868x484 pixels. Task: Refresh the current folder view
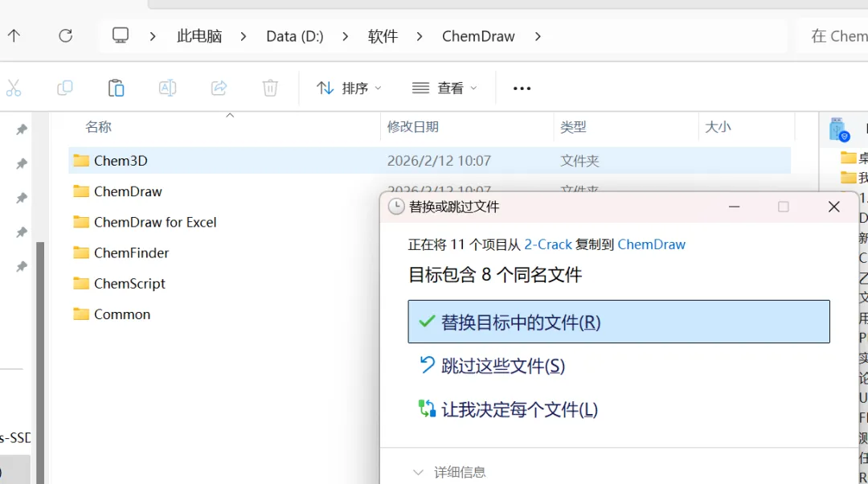65,36
